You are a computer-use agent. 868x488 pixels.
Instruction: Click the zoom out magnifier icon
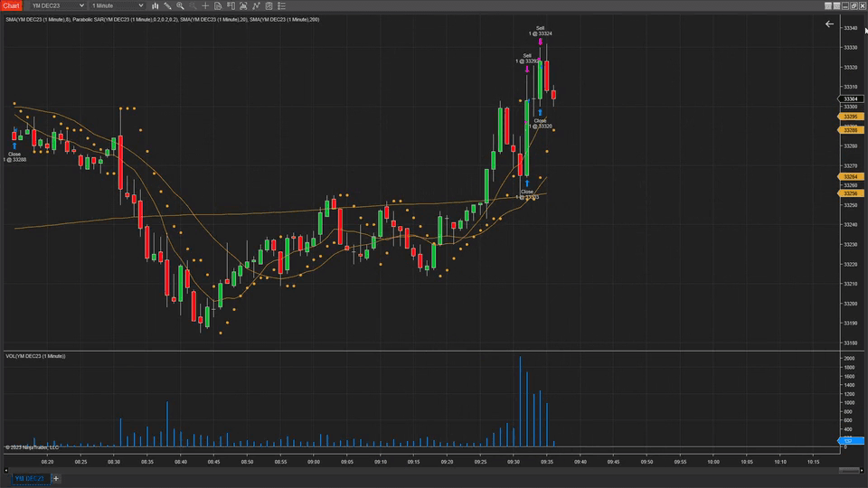[x=193, y=5]
